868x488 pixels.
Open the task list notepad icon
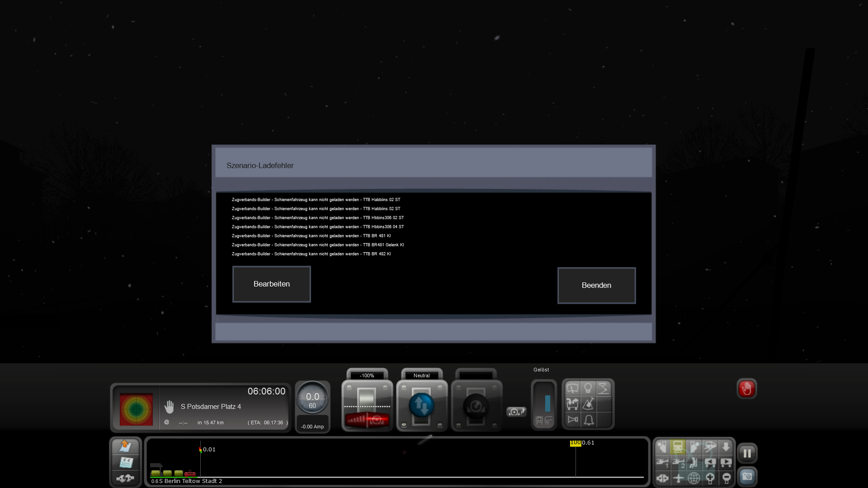[x=125, y=462]
